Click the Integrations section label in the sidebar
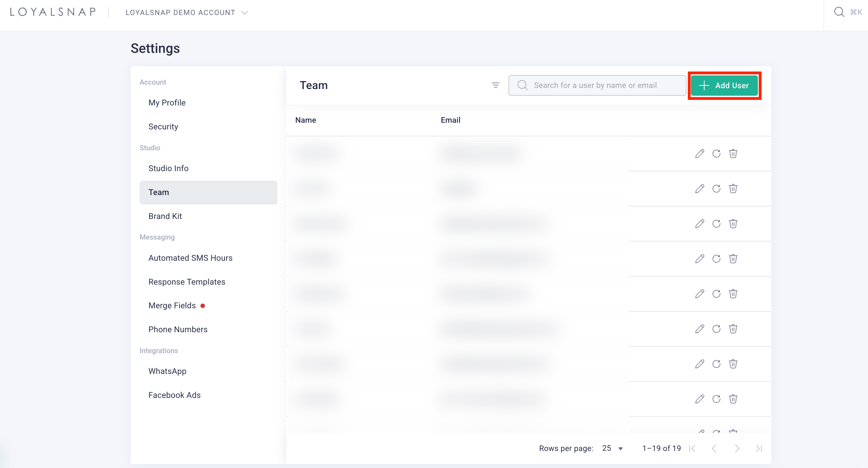868x468 pixels. [x=159, y=351]
